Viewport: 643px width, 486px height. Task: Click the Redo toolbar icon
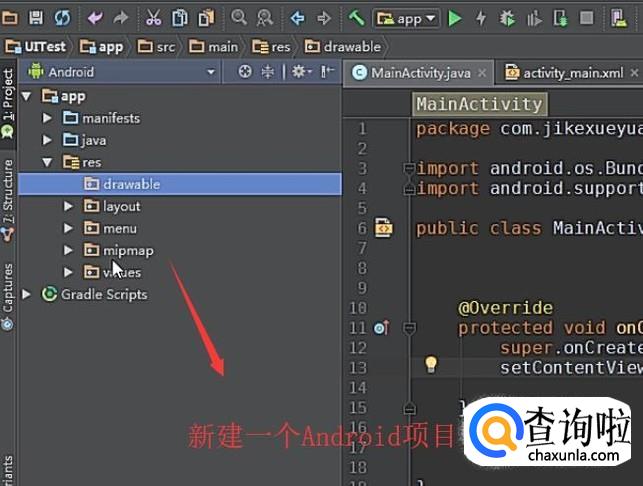[121, 18]
